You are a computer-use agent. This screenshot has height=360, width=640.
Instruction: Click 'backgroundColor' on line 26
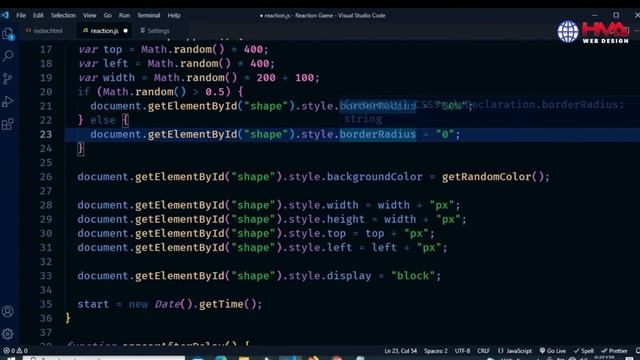click(x=374, y=177)
